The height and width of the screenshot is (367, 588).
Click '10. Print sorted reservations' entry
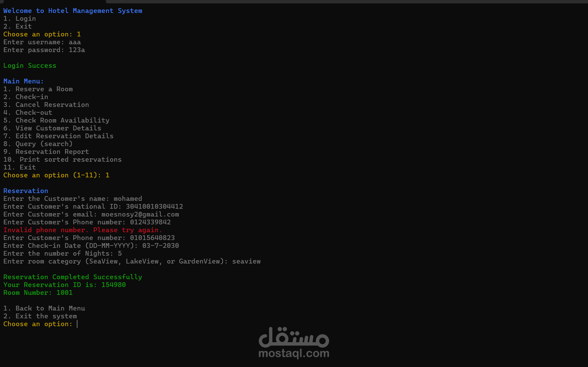click(x=63, y=160)
